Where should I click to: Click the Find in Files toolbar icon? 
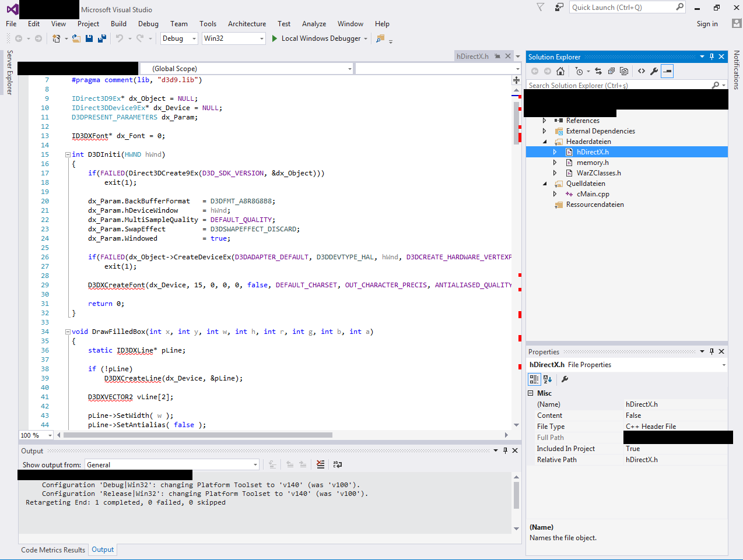[x=380, y=38]
